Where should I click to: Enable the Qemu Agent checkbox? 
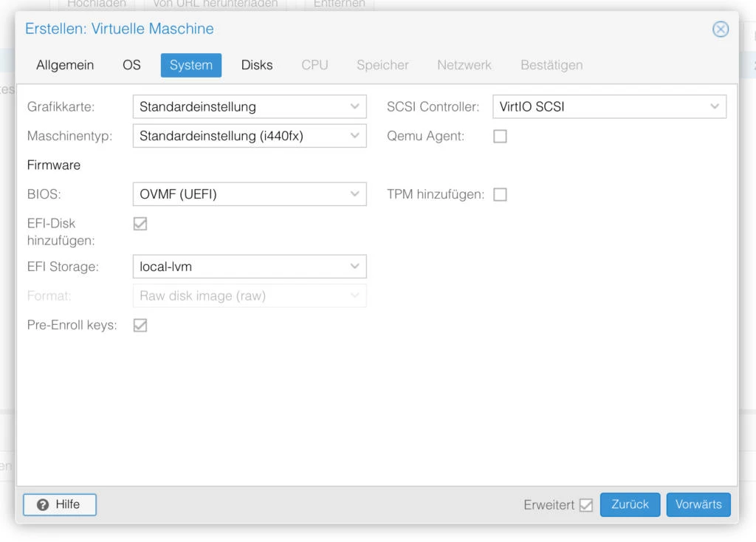coord(500,136)
